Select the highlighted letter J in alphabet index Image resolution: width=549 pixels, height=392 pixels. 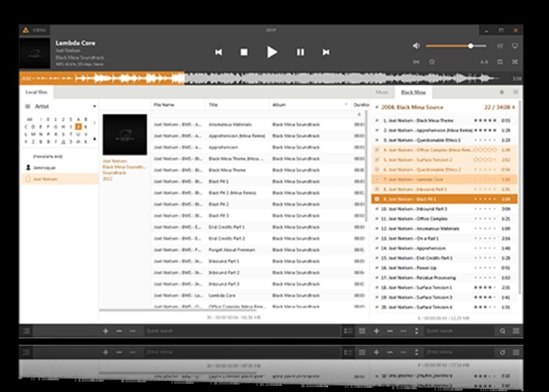tap(78, 127)
